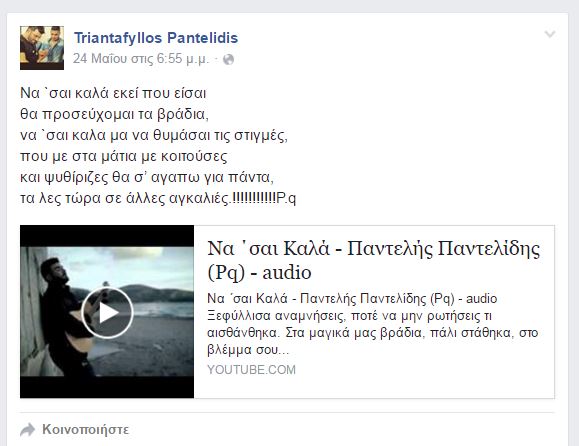Open the post timestamp 24 Μαΐου link
Viewport: 579px width, 446px height.
(x=141, y=59)
